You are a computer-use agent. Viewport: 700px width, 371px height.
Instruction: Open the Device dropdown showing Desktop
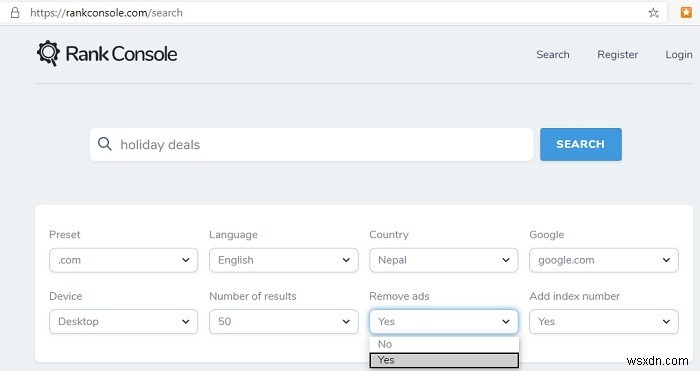123,321
